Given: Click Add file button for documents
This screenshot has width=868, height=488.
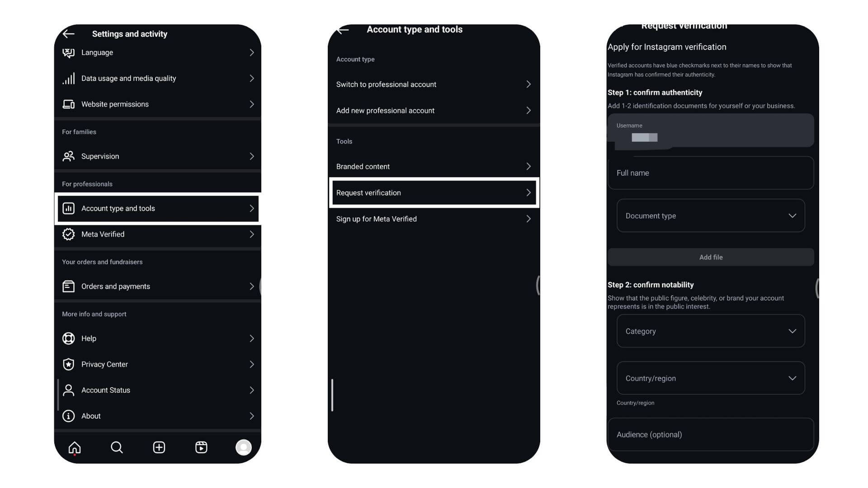Looking at the screenshot, I should 711,257.
